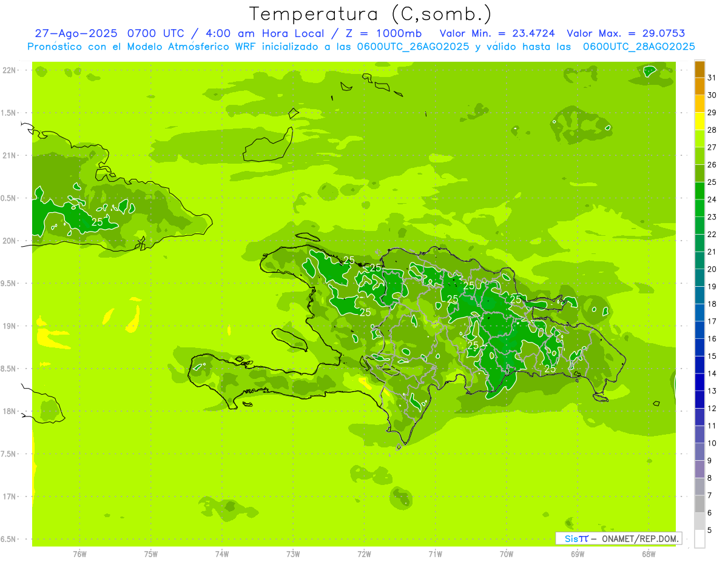Click the '73W' longitude axis label
The width and height of the screenshot is (728, 562).
[293, 555]
